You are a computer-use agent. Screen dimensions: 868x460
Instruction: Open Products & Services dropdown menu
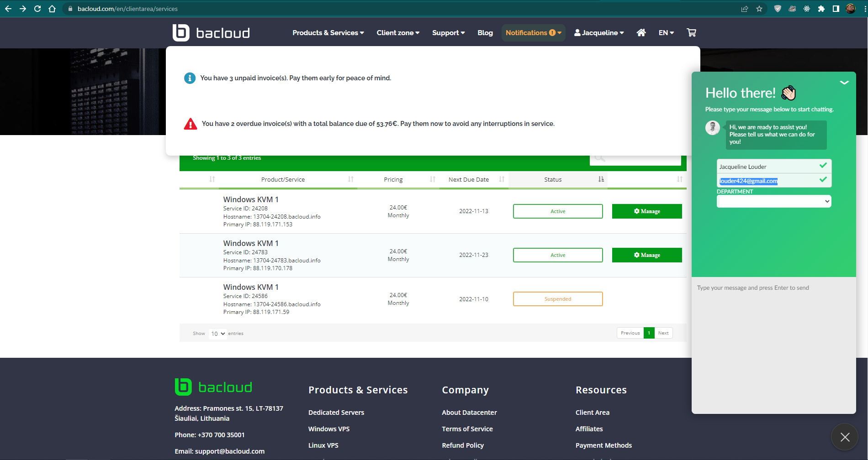tap(328, 33)
